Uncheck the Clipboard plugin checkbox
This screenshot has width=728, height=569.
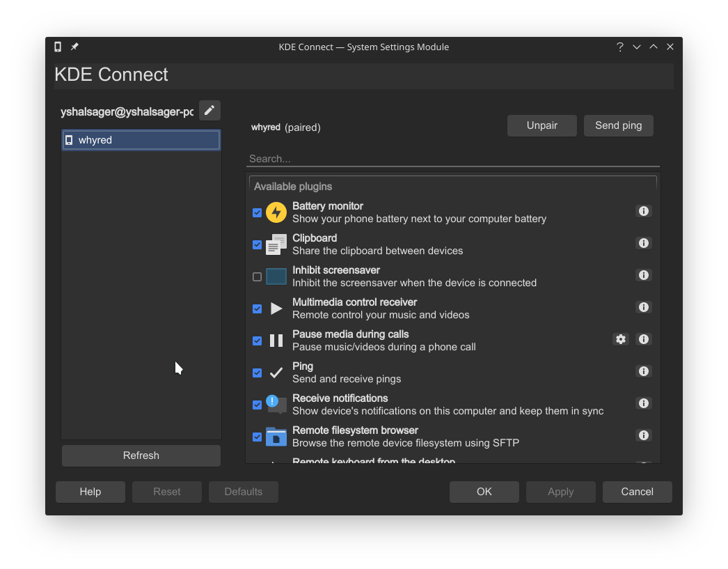coord(258,244)
